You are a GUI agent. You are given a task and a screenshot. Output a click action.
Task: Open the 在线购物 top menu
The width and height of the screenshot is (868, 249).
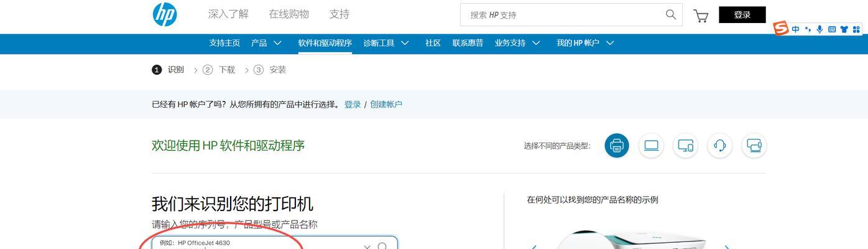point(289,14)
